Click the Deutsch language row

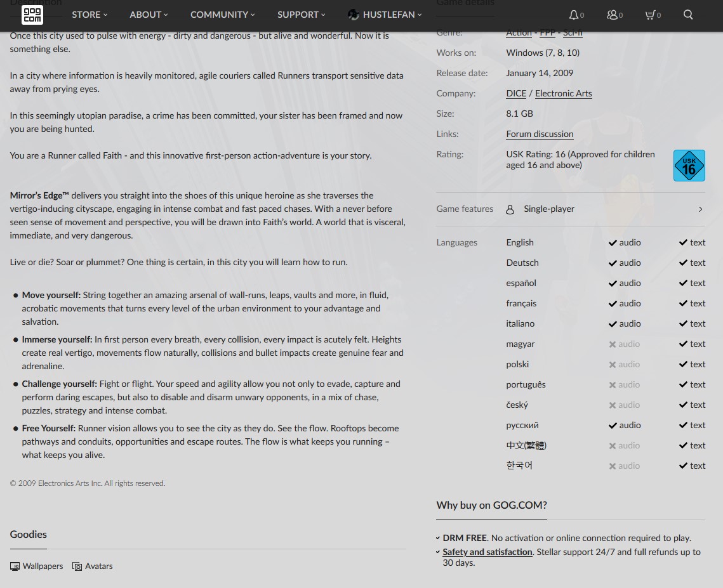click(606, 263)
